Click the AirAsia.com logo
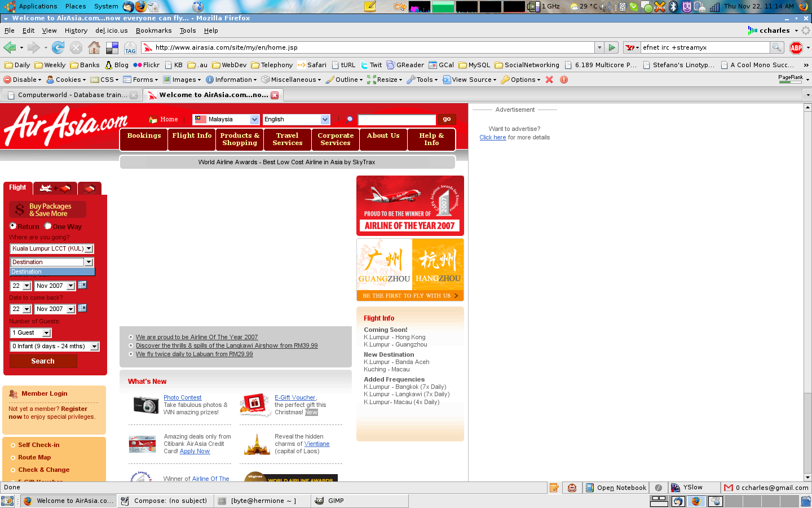This screenshot has height=508, width=812. click(66, 125)
